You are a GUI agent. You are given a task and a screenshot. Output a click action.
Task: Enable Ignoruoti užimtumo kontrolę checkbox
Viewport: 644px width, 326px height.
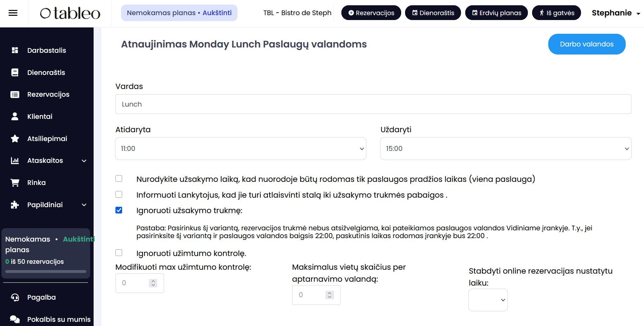(x=119, y=253)
